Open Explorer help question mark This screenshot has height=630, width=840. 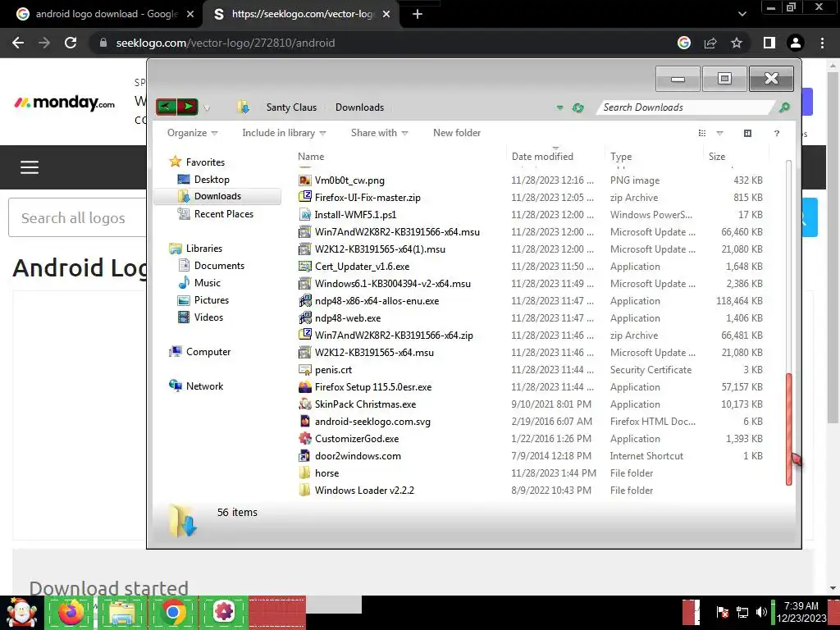[x=777, y=134]
